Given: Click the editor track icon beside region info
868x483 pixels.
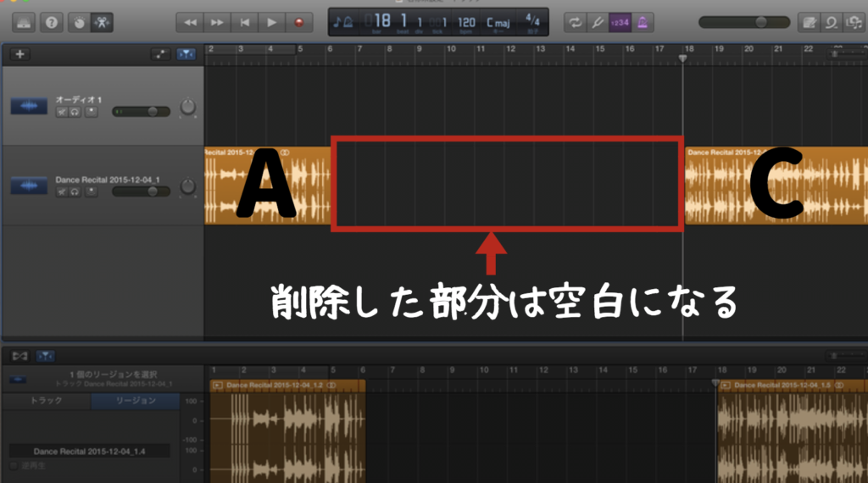Looking at the screenshot, I should (18, 380).
